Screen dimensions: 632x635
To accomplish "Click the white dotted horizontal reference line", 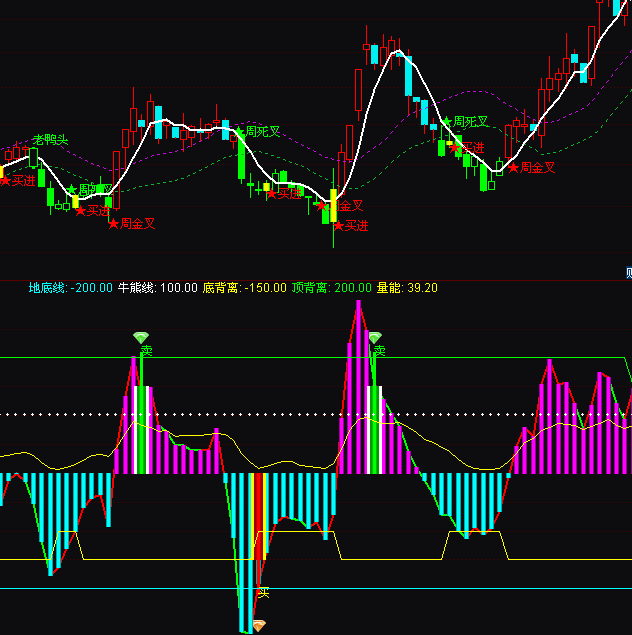I will [300, 414].
